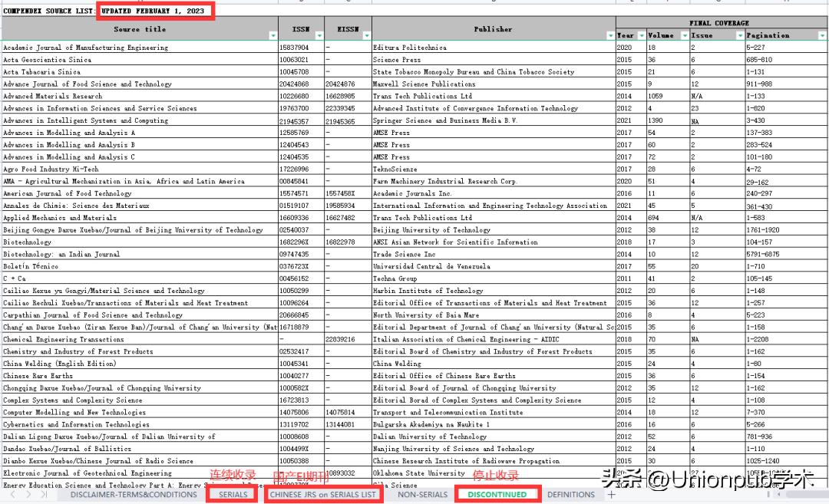Select cell 'Agro Food Industry Hi-Tech'
This screenshot has width=829, height=504.
click(140, 169)
